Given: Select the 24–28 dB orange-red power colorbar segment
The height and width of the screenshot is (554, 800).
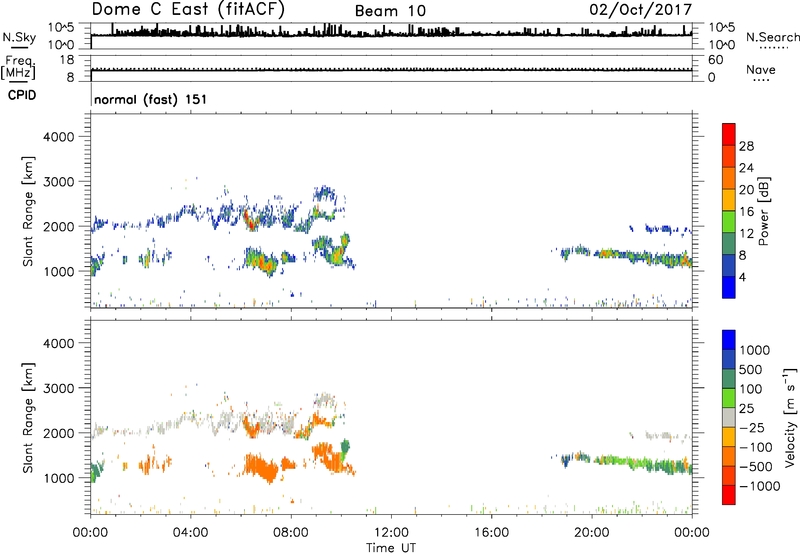Looking at the screenshot, I should (x=729, y=156).
